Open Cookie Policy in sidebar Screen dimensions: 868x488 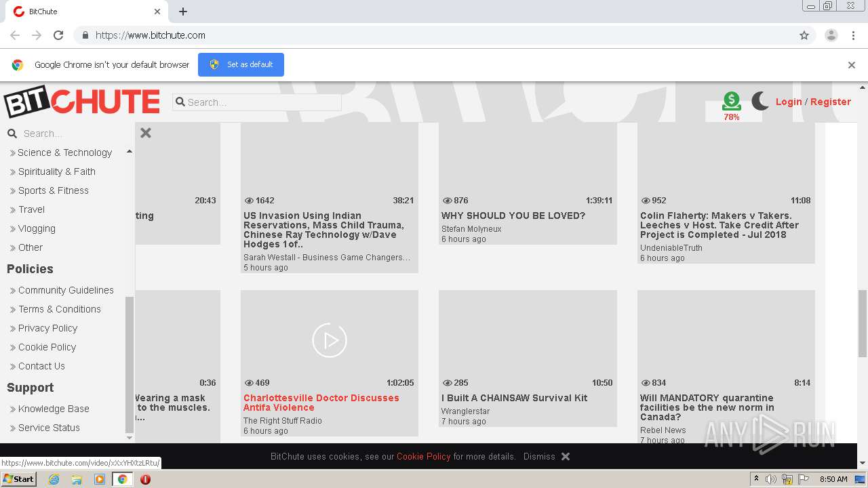[47, 347]
